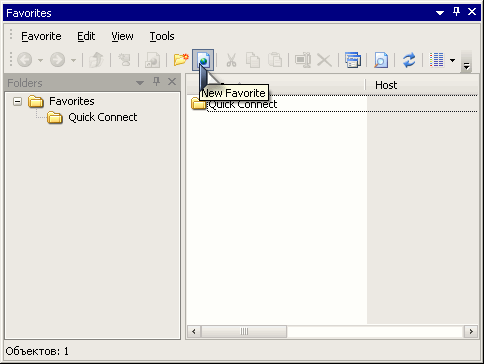The height and width of the screenshot is (364, 484).
Task: Select Favorites folder in Folders tree
Action: 72,101
